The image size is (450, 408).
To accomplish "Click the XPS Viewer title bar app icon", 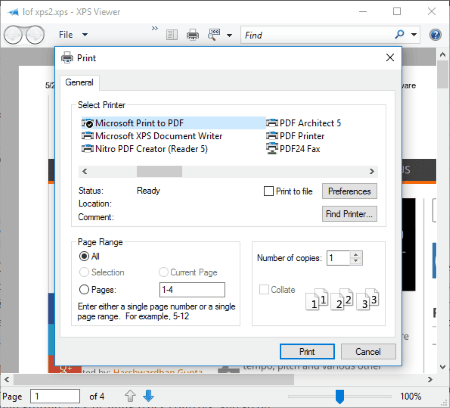I will (13, 12).
